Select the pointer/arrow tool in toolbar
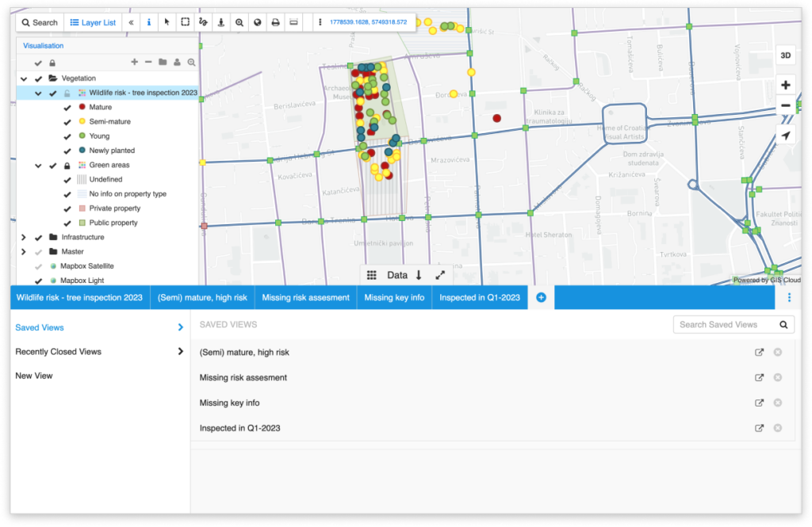 click(167, 22)
